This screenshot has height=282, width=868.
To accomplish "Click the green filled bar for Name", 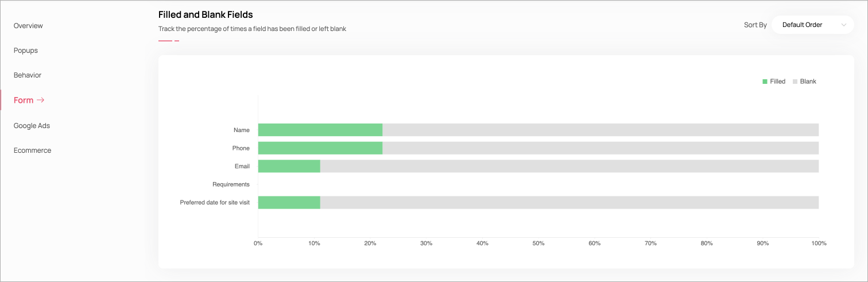I will coord(320,130).
